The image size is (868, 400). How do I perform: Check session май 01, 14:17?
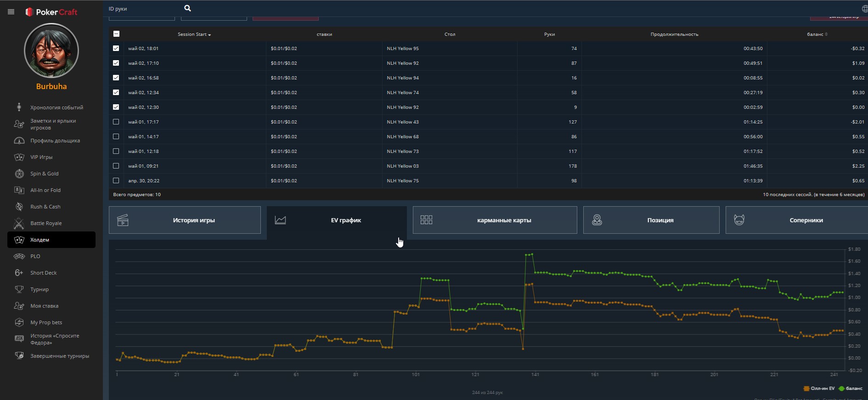(116, 136)
